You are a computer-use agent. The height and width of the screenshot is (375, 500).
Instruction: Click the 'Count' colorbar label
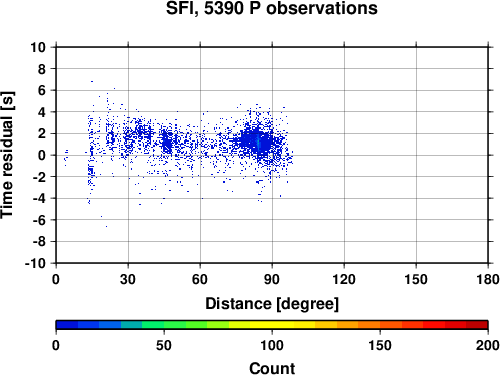272,368
